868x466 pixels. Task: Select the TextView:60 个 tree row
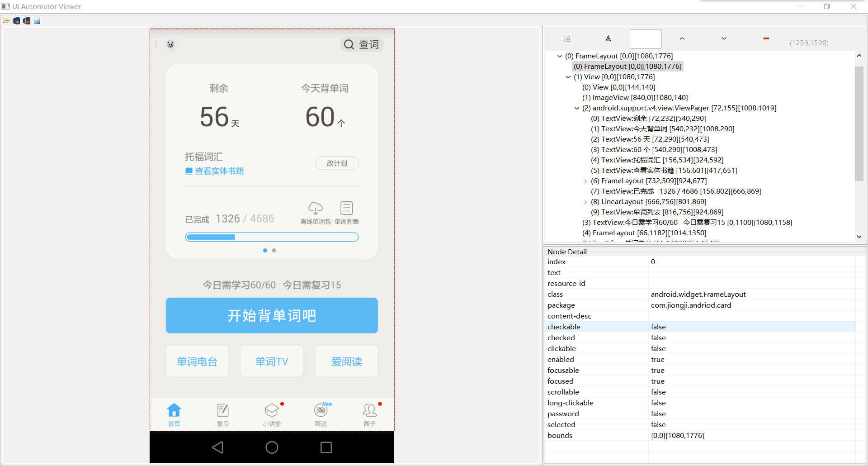click(x=654, y=150)
